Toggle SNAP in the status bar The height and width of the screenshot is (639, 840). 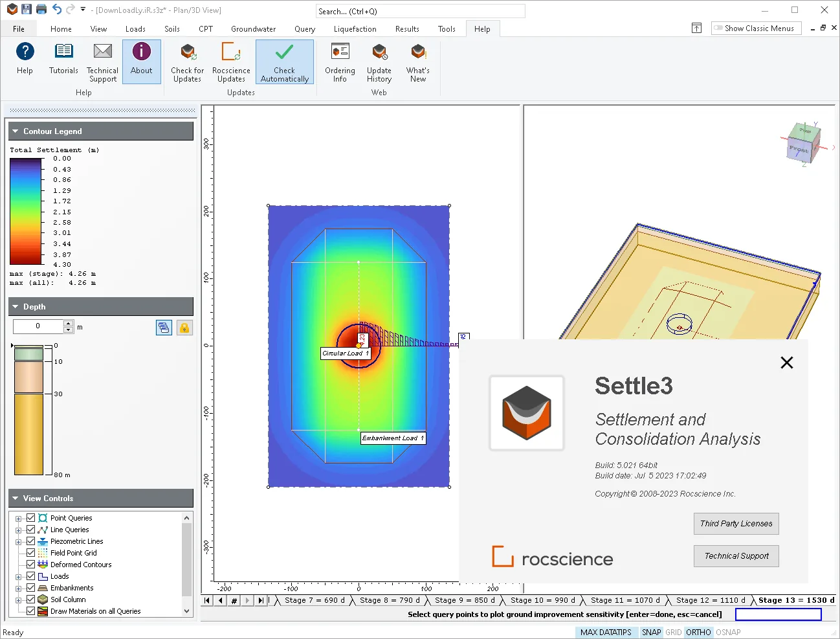click(651, 633)
